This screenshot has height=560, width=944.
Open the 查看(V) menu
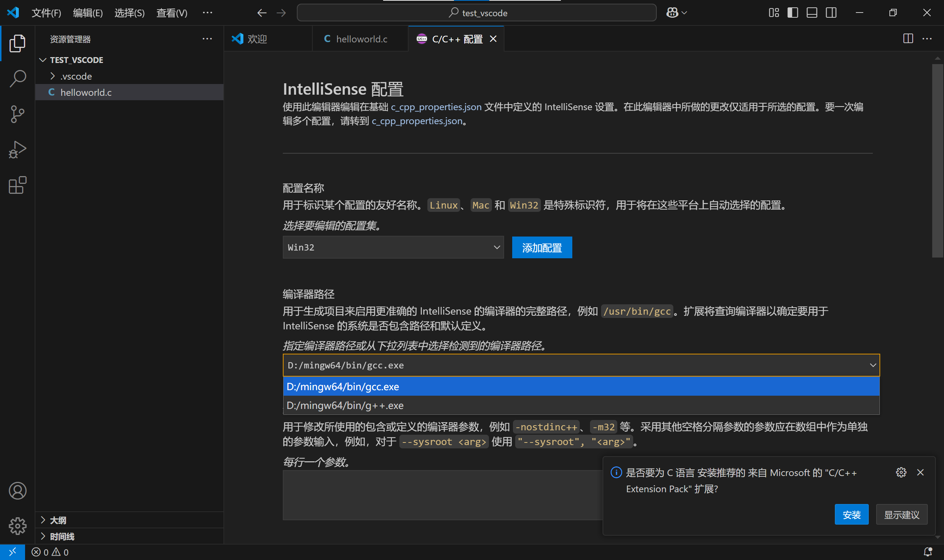[171, 13]
